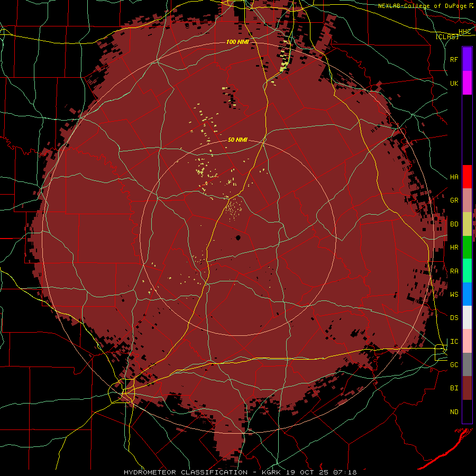The height and width of the screenshot is (476, 476).
Task: Click the WS legend label
Action: pyautogui.click(x=454, y=295)
